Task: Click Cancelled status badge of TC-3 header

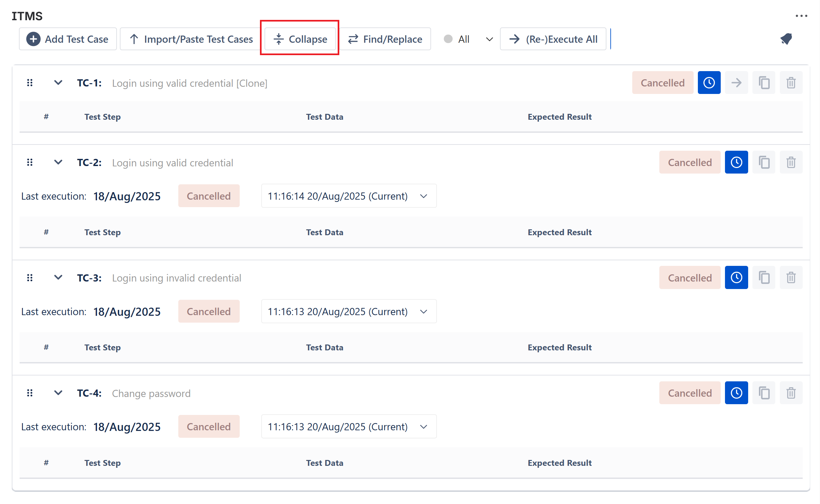Action: (x=689, y=278)
